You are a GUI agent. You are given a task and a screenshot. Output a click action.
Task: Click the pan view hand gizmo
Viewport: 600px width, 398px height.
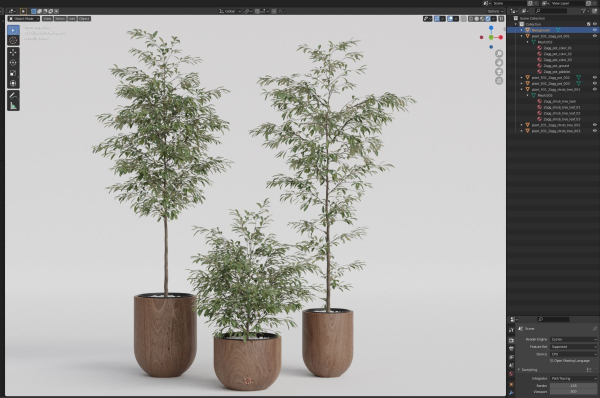coord(499,62)
